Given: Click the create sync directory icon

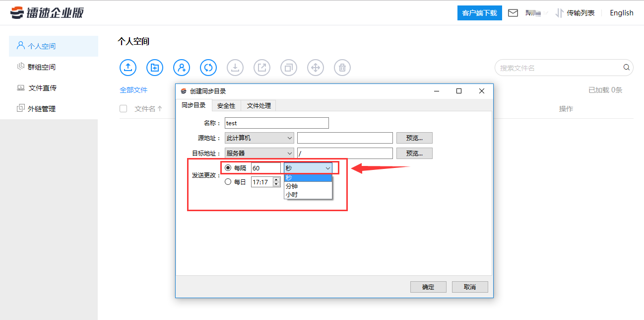Looking at the screenshot, I should (x=208, y=68).
